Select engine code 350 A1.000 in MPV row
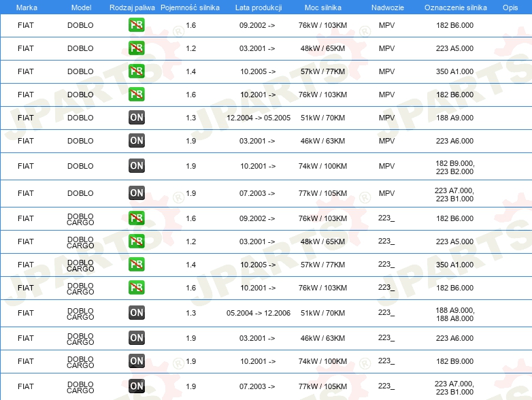Screen dimensions: 532x400 coord(454,71)
